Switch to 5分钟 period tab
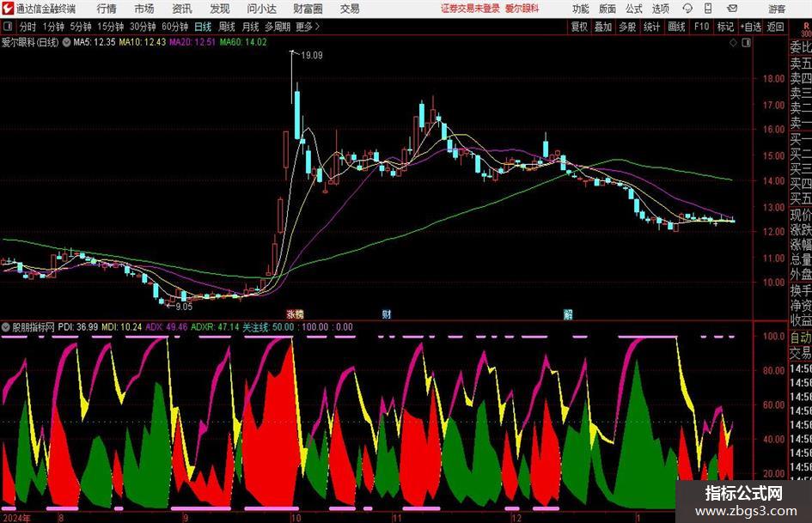The height and width of the screenshot is (523, 812). pyautogui.click(x=81, y=27)
